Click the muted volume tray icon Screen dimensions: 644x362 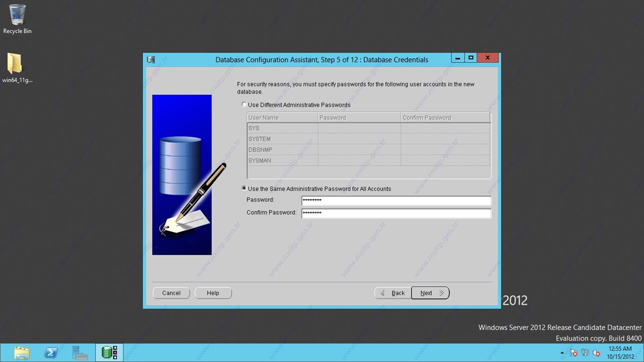596,353
